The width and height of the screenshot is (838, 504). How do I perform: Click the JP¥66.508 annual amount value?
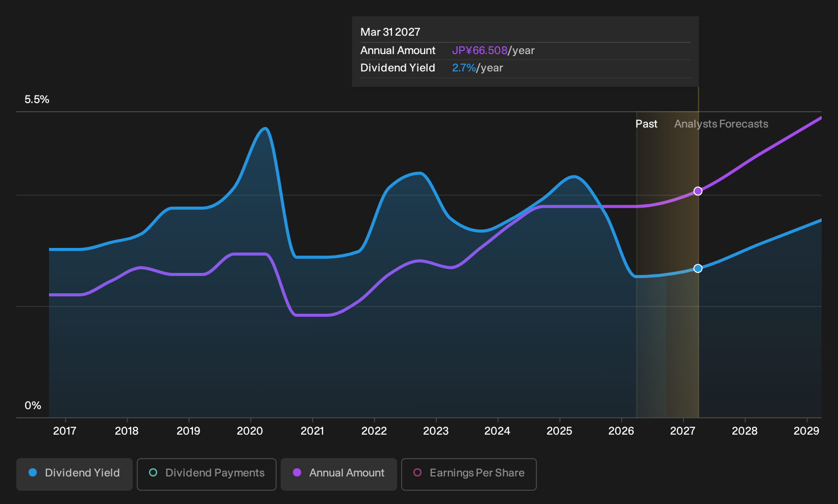click(x=480, y=51)
